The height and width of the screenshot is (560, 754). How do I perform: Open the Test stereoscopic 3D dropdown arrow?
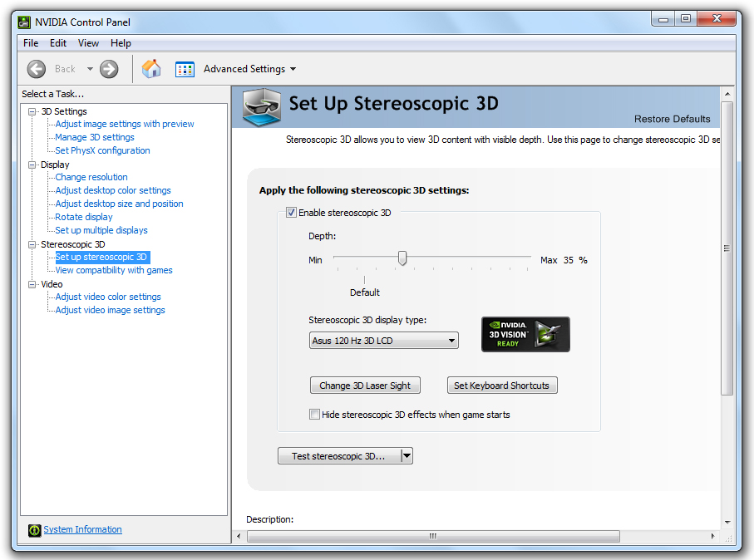(407, 455)
